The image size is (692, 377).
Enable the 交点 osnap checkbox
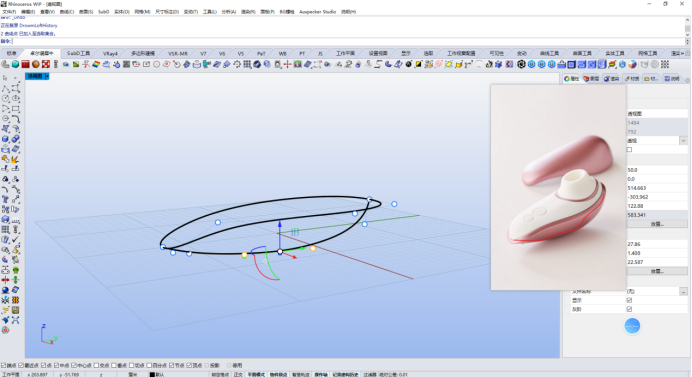tap(96, 366)
